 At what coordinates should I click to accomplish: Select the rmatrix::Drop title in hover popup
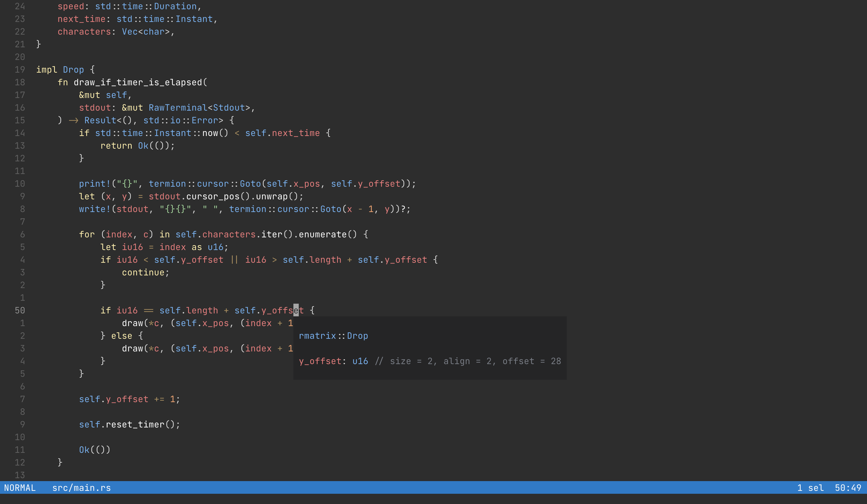coord(333,336)
